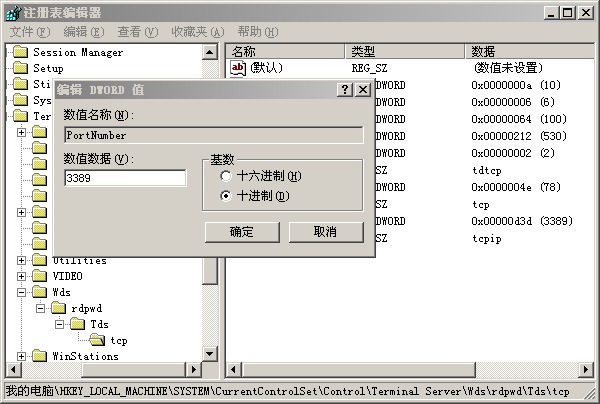Select the Wds tree item label
Image resolution: width=600 pixels, height=404 pixels.
click(61, 292)
